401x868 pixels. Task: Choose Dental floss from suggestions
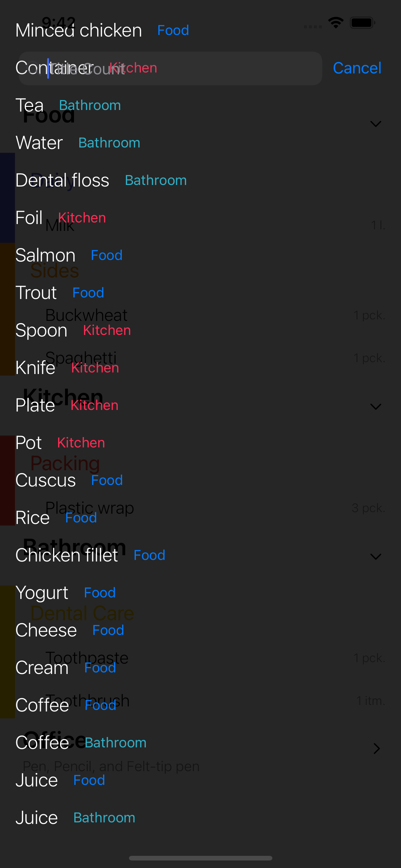tap(62, 180)
